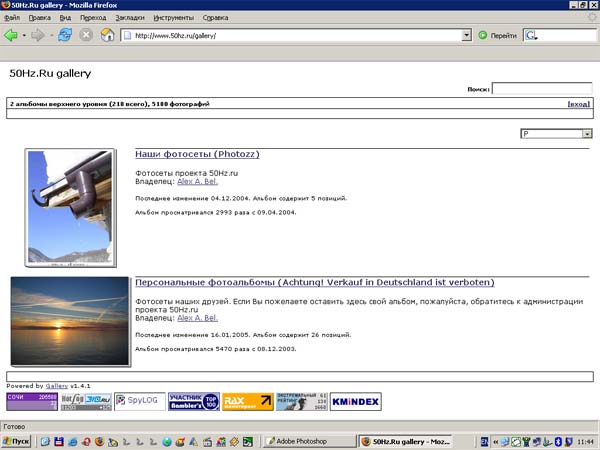Viewport: 600px width, 450px height.
Task: Click the Пуск Start button
Action: [16, 441]
